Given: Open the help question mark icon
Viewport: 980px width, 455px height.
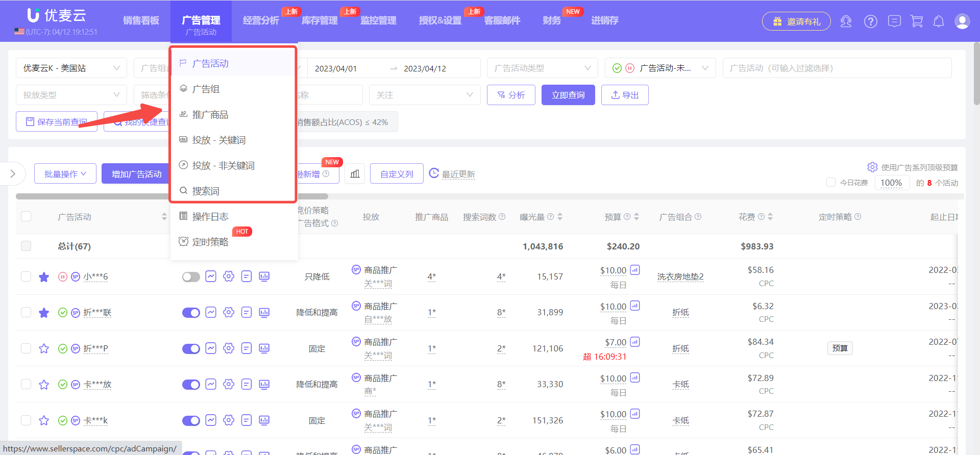Looking at the screenshot, I should [871, 21].
